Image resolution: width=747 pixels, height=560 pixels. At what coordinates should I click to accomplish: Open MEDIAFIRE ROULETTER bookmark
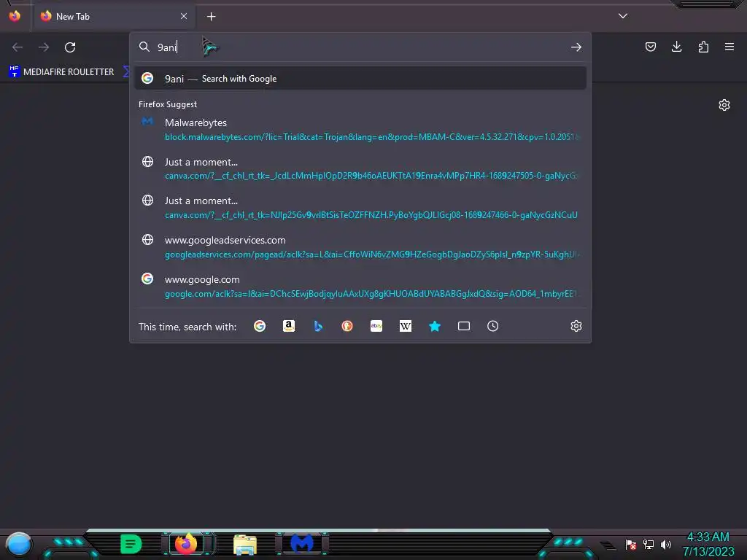point(61,72)
